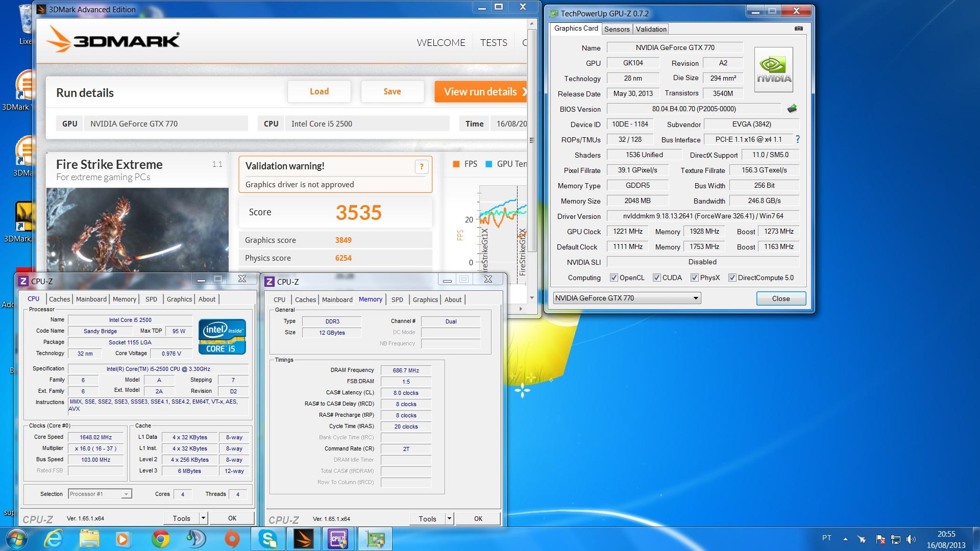Click OK in the left CPU-Z window
Screen dimensions: 980x551
232,518
